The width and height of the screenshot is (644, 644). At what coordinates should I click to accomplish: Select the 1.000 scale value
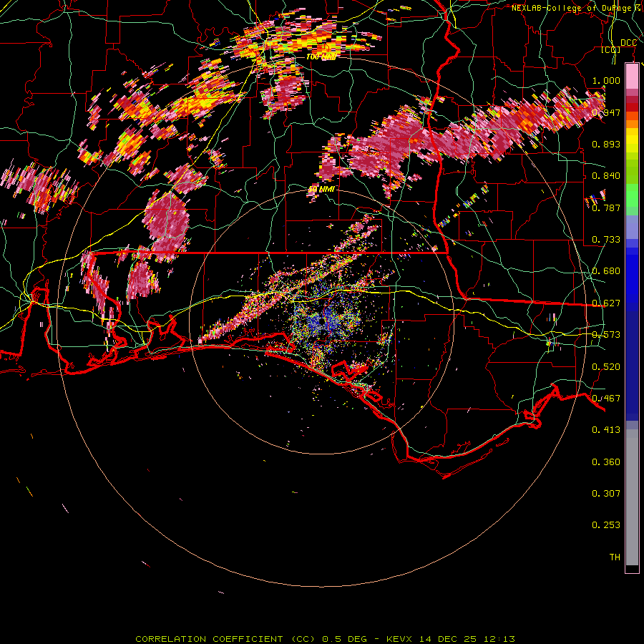point(606,80)
